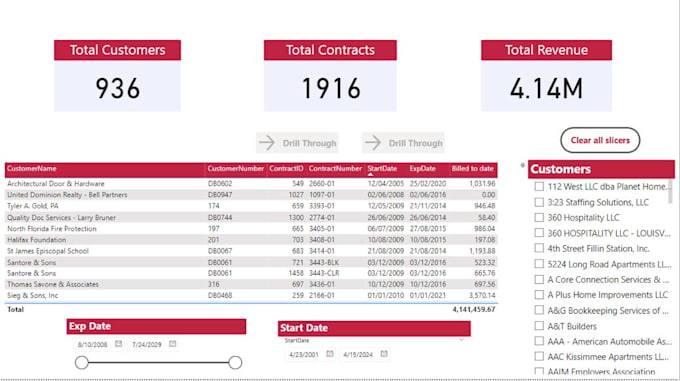Sort by ExpDate column header
Image resolution: width=680 pixels, height=381 pixels.
click(x=422, y=169)
